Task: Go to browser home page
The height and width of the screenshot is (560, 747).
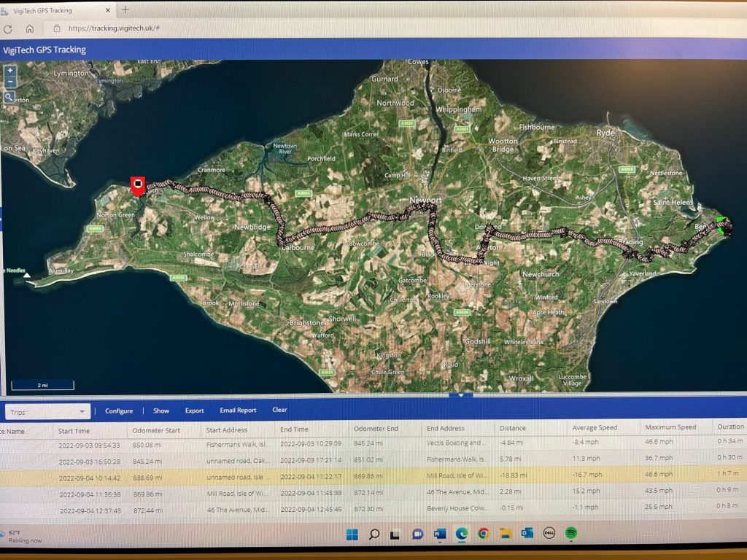Action: [x=29, y=28]
